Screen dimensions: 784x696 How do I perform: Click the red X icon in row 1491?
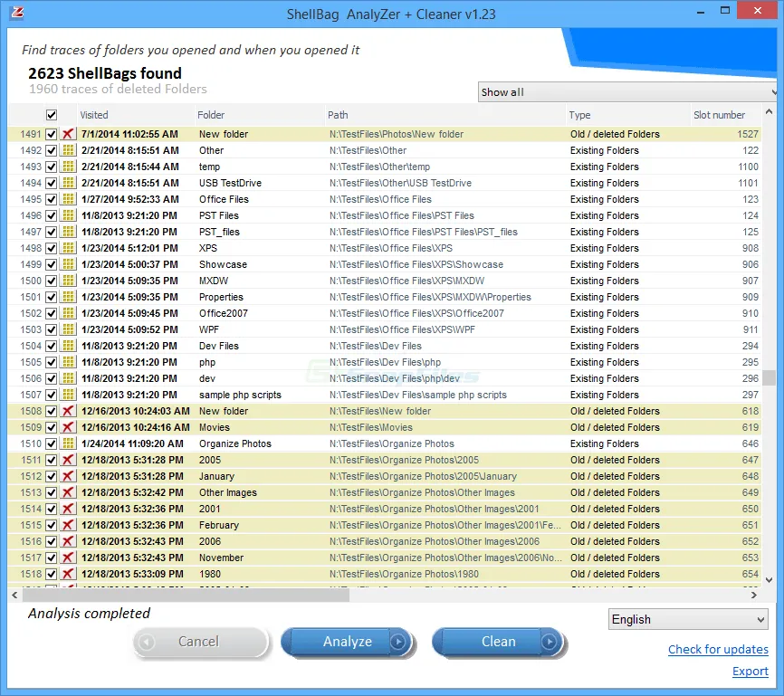click(68, 134)
